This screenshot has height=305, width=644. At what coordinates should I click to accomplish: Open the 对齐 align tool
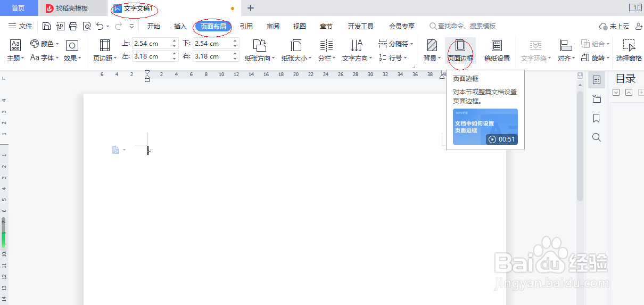click(x=566, y=51)
